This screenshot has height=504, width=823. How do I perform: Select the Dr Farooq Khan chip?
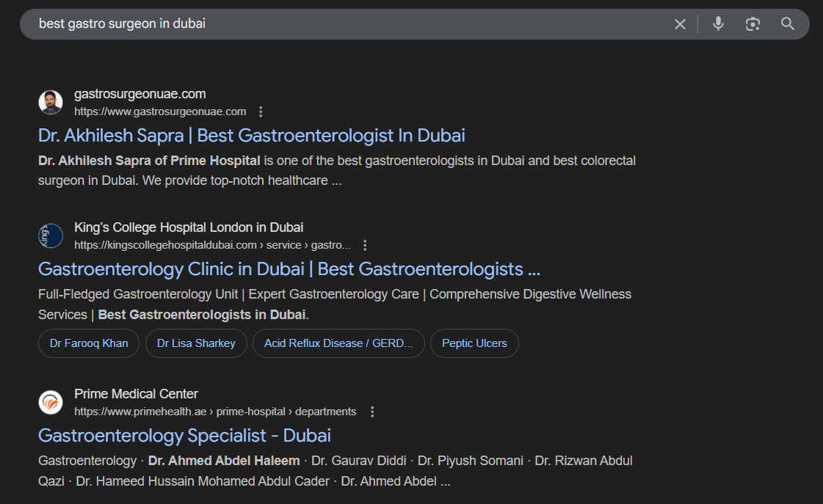88,343
